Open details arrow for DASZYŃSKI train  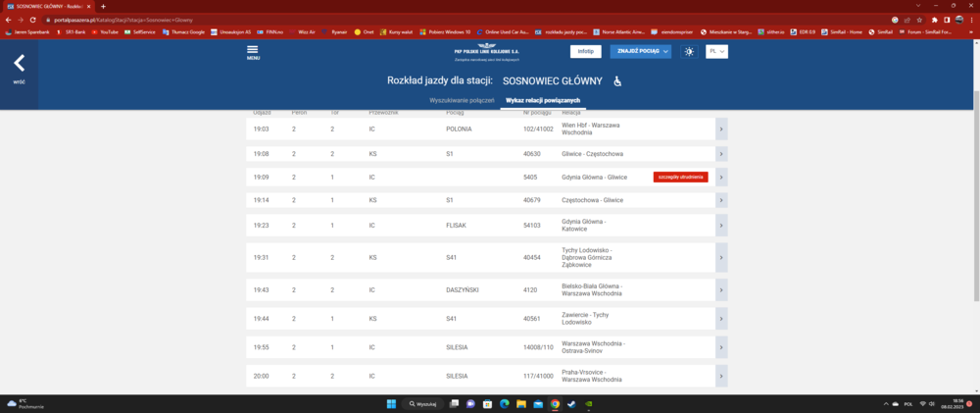pos(721,291)
